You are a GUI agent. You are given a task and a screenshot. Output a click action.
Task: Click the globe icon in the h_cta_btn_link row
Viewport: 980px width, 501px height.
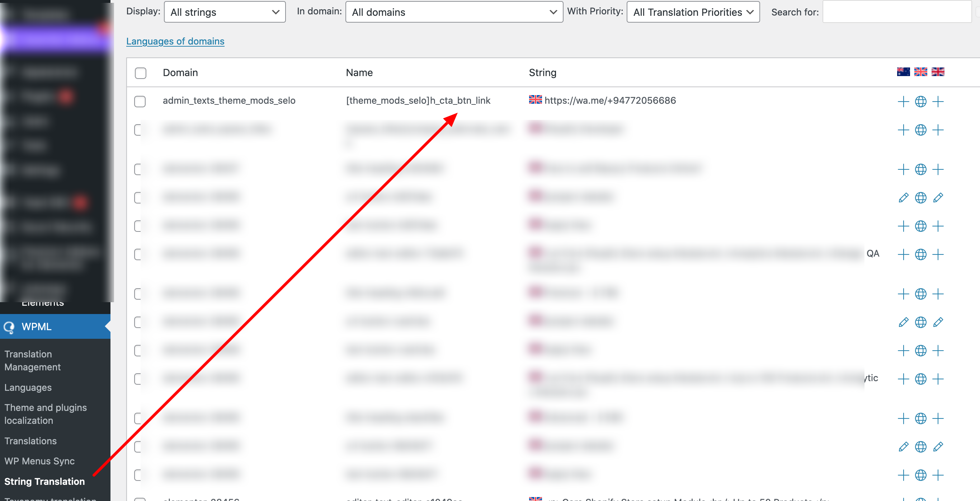click(920, 102)
